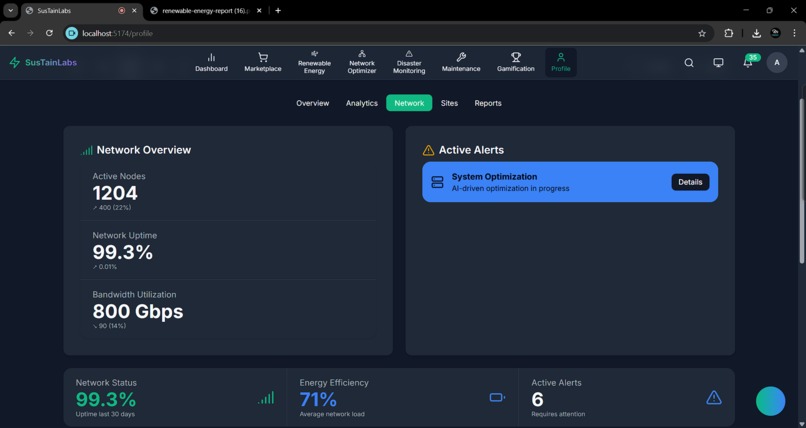Click Details on System Optimization alert
The height and width of the screenshot is (428, 806).
point(690,182)
